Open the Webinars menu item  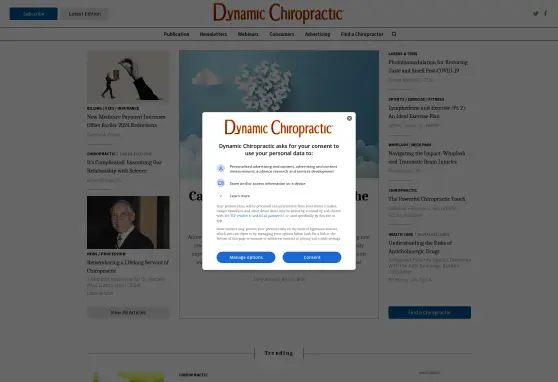(x=248, y=34)
